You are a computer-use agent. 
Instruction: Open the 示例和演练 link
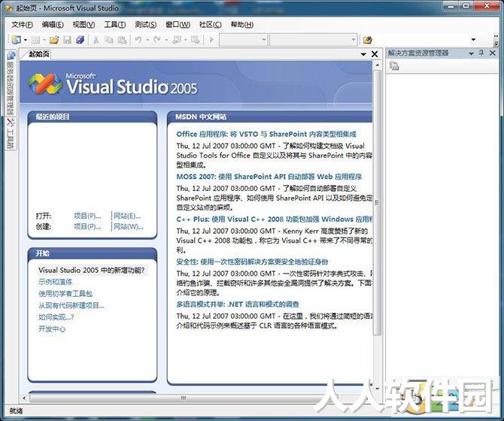coord(55,282)
